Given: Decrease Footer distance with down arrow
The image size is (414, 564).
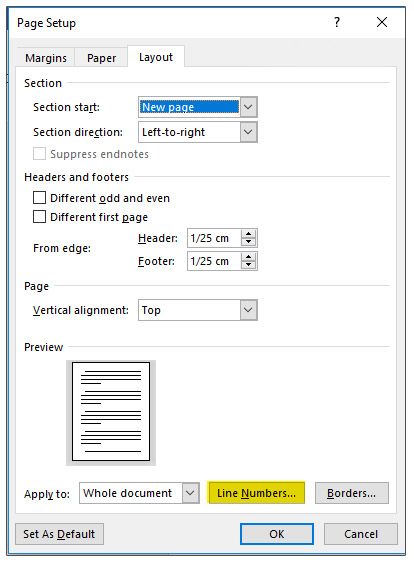Looking at the screenshot, I should pos(248,265).
